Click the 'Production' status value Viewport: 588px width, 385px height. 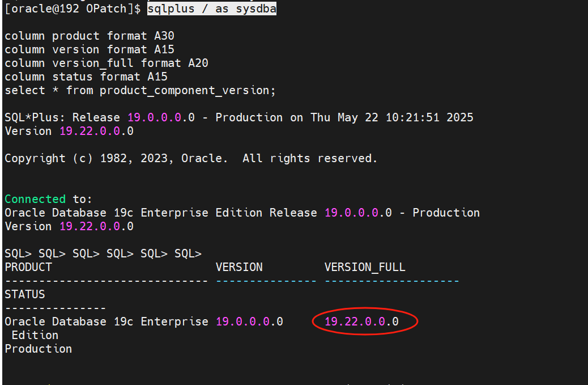click(39, 349)
